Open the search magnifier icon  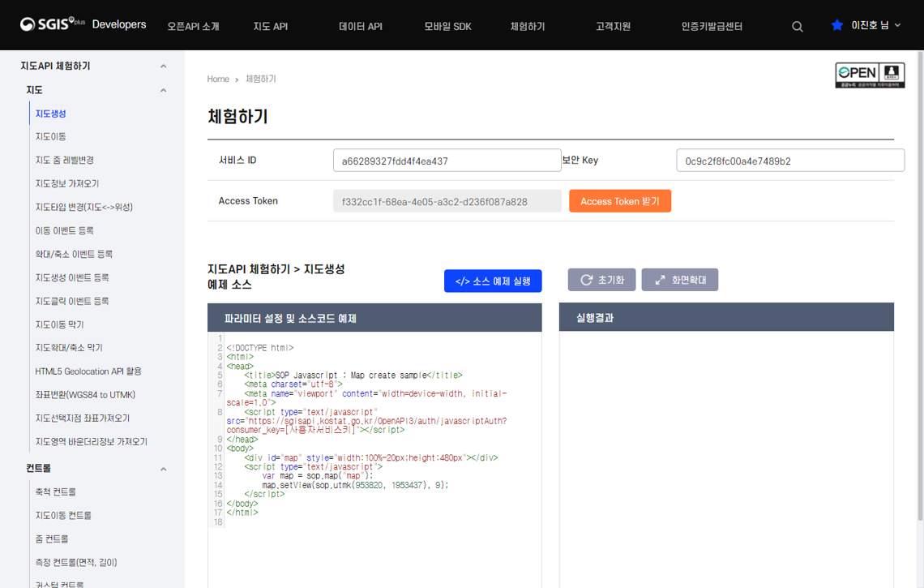pyautogui.click(x=797, y=25)
